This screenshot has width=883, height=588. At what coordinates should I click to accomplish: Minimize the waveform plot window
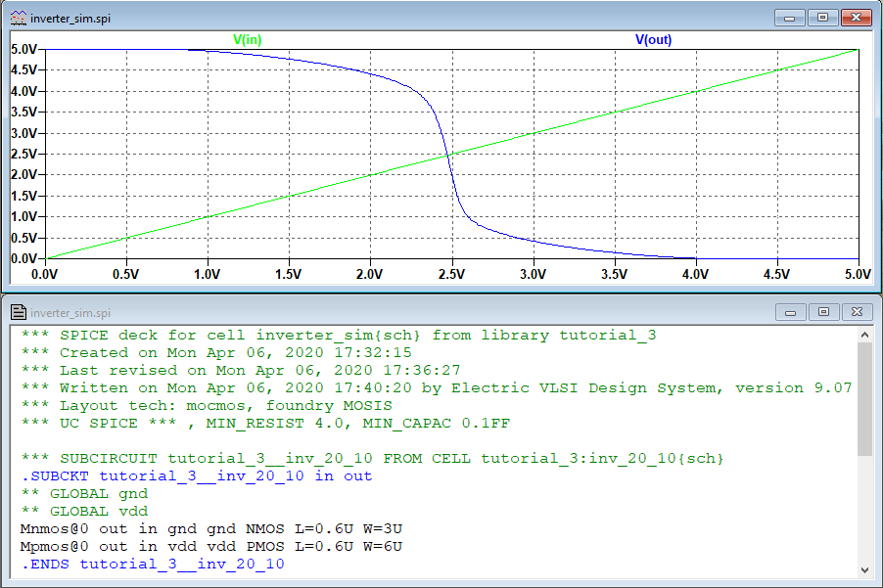(x=789, y=18)
